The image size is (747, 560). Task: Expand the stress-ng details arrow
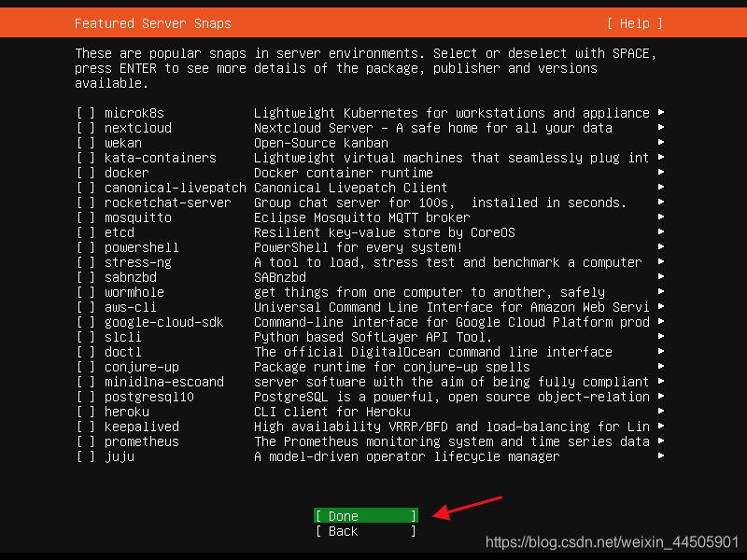(661, 262)
